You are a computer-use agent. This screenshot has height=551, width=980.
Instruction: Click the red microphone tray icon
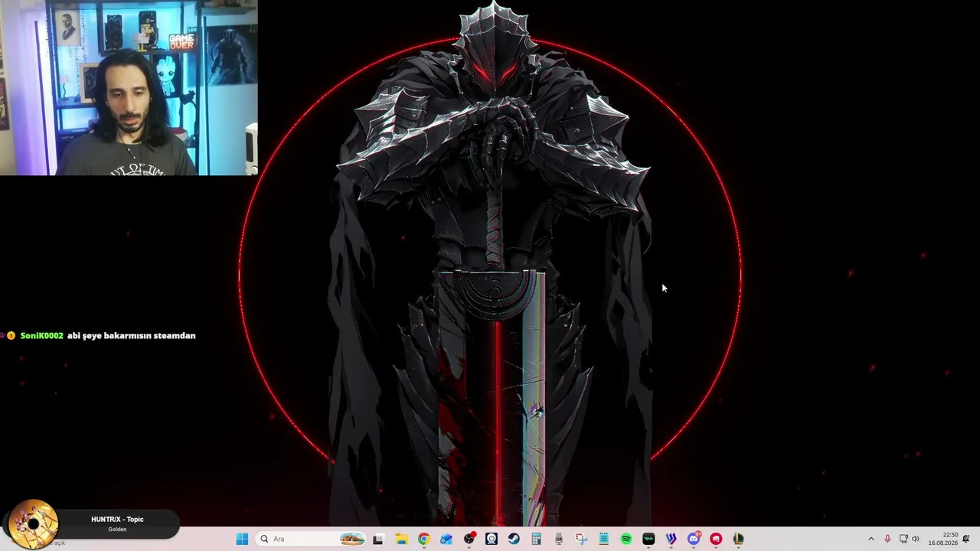coord(887,539)
